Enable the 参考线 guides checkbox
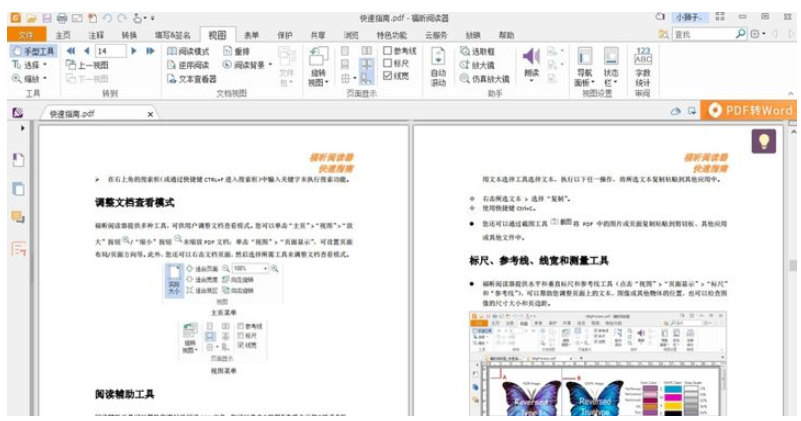 (x=388, y=51)
